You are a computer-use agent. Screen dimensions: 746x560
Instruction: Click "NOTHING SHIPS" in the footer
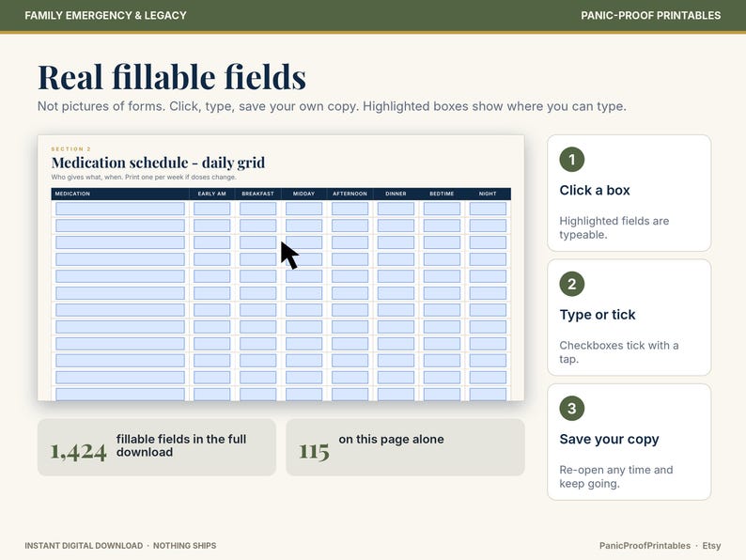[x=184, y=546]
